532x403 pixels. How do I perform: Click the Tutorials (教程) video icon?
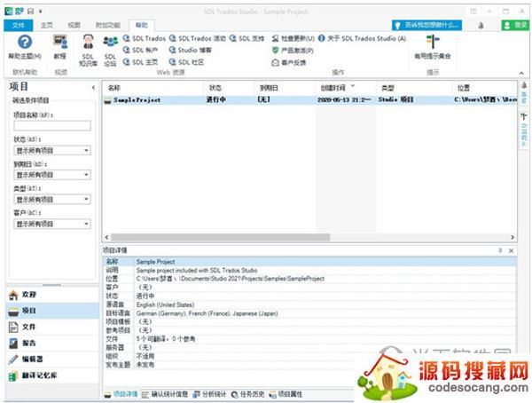[x=60, y=46]
